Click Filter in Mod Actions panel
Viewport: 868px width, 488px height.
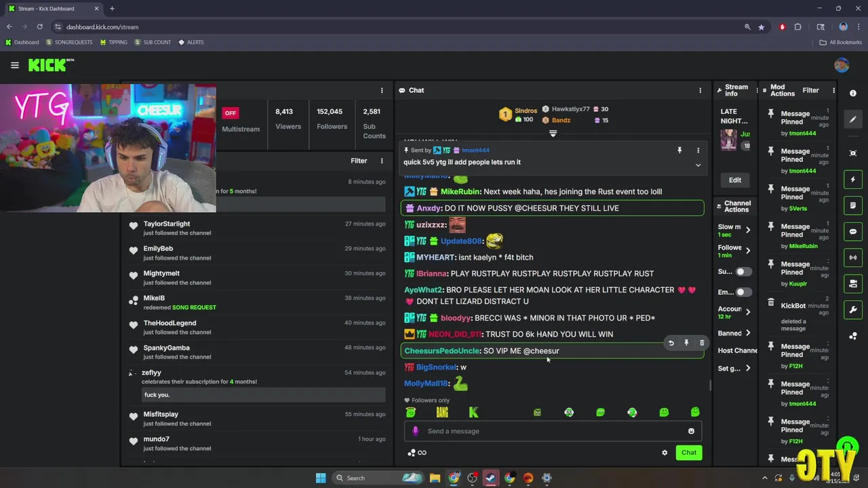coord(810,90)
